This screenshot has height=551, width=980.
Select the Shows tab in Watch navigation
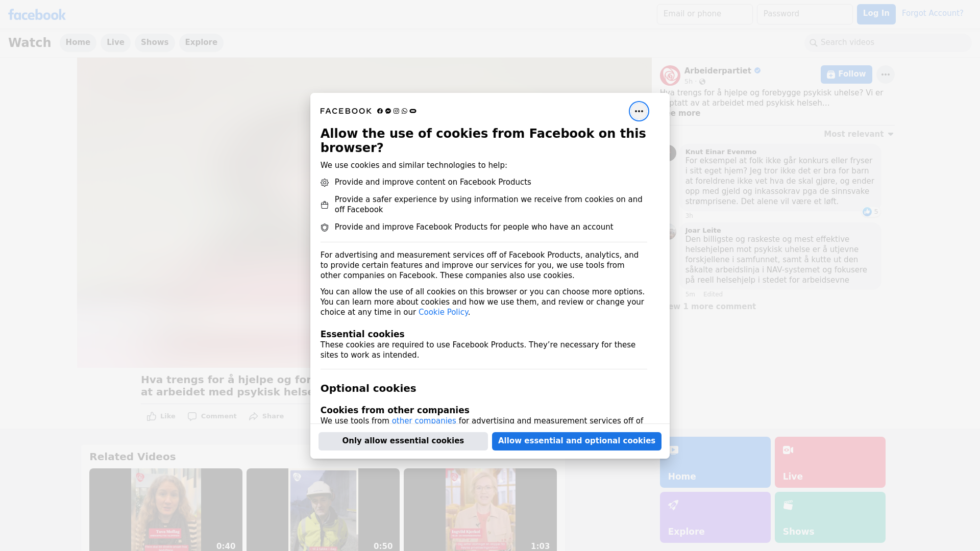pos(155,42)
